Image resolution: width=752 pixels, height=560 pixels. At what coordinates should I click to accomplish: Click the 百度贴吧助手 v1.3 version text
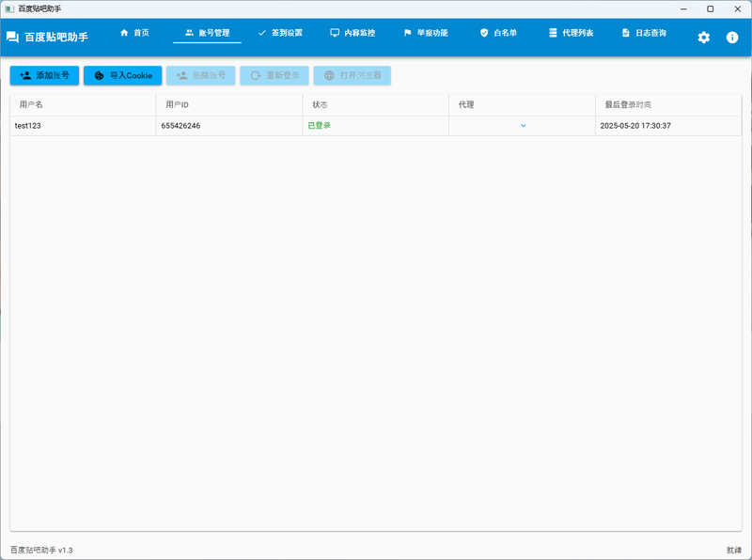point(41,550)
